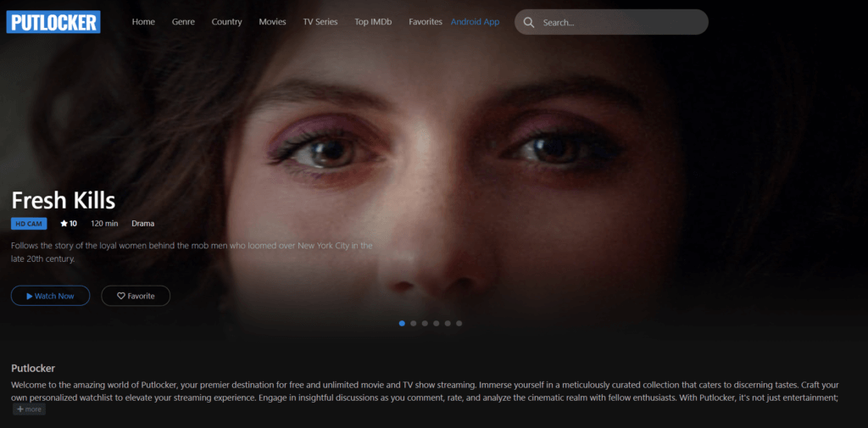Screen dimensions: 868x428
Task: Select the first carousel dot
Action: 402,323
